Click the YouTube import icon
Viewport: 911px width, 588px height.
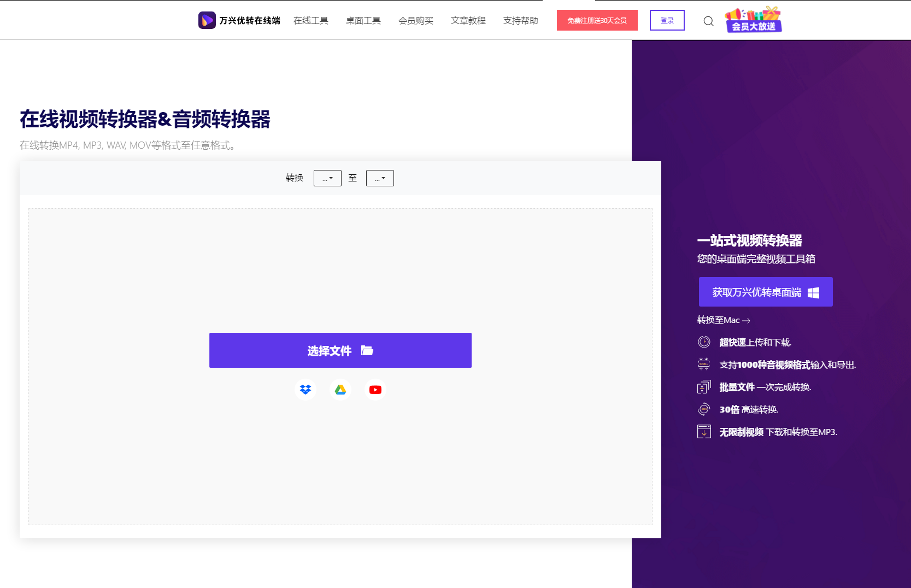tap(375, 389)
